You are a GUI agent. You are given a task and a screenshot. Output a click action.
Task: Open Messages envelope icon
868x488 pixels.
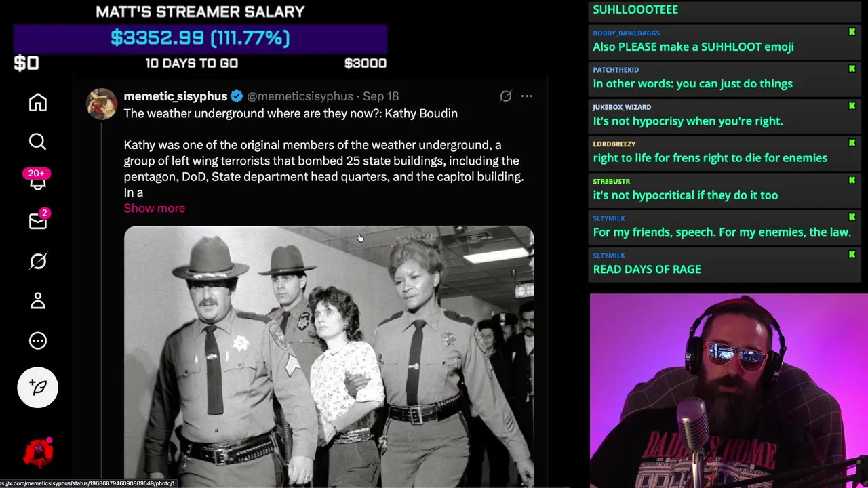tap(38, 221)
